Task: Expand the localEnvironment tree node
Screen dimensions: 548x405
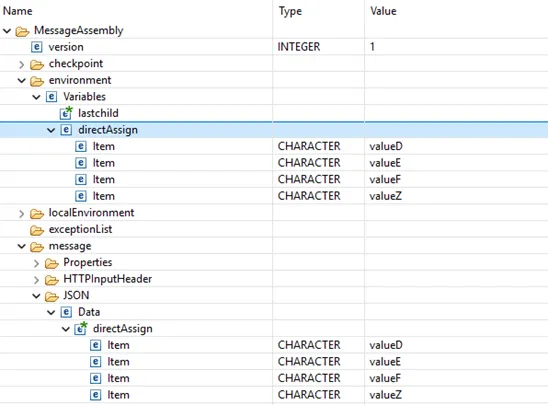Action: (22, 213)
